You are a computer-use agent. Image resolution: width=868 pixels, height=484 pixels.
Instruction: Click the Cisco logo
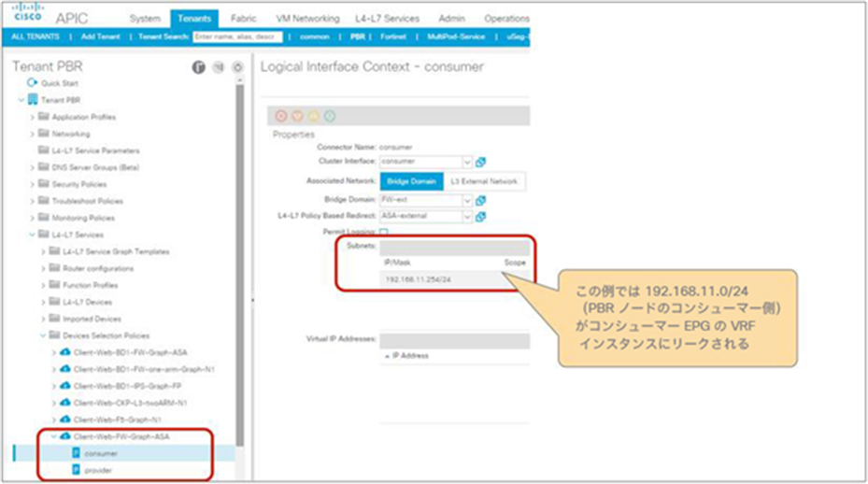tap(28, 11)
